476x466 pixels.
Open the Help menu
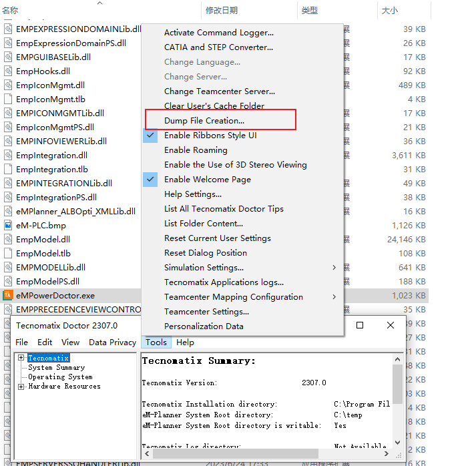pyautogui.click(x=185, y=342)
